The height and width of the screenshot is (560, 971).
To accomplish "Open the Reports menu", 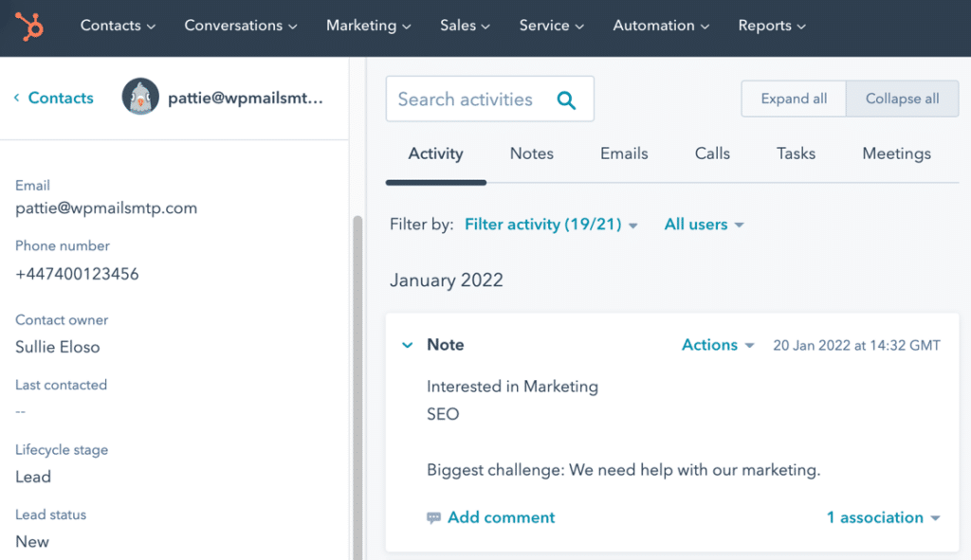I will click(x=771, y=26).
